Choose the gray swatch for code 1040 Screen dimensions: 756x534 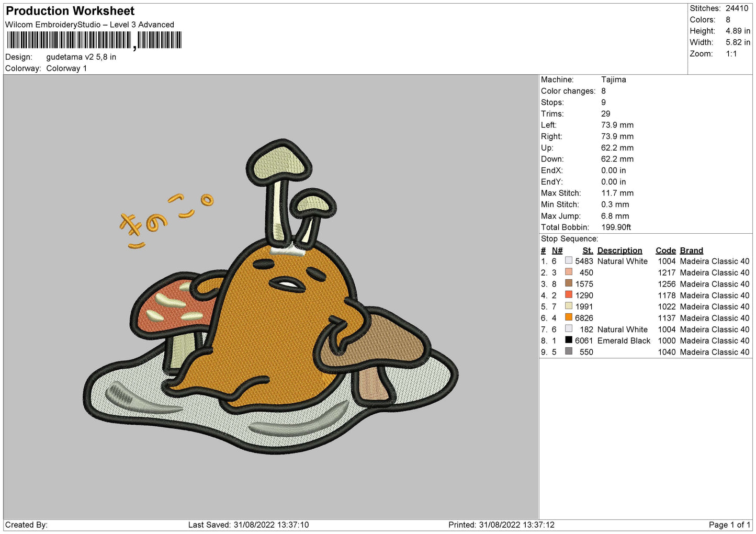[569, 351]
